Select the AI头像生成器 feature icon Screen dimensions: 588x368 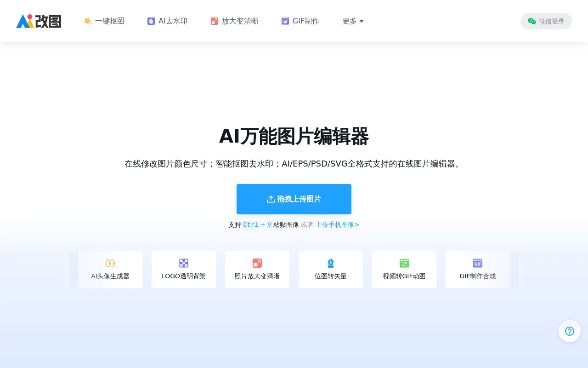coord(110,263)
